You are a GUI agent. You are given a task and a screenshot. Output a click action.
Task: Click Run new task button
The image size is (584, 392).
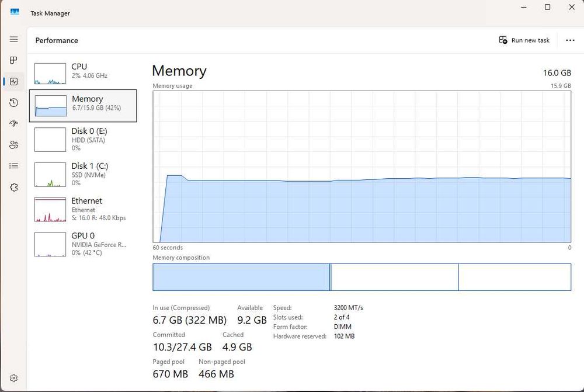coord(524,40)
